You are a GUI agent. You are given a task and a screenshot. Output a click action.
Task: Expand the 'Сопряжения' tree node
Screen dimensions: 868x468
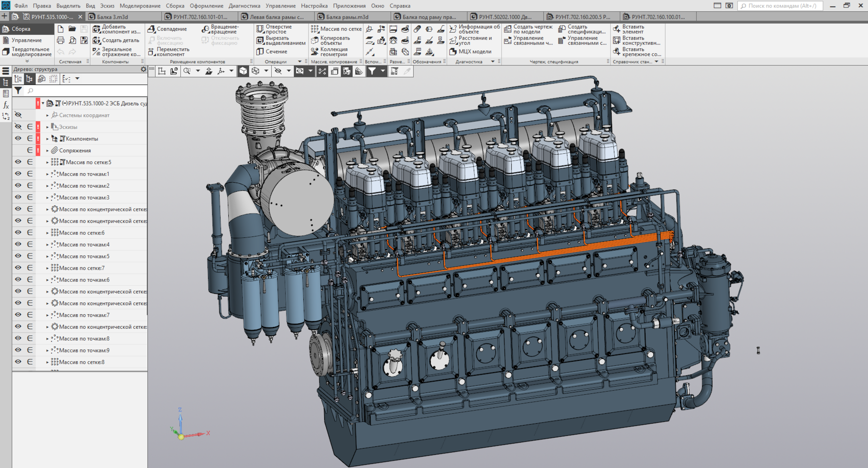(47, 150)
